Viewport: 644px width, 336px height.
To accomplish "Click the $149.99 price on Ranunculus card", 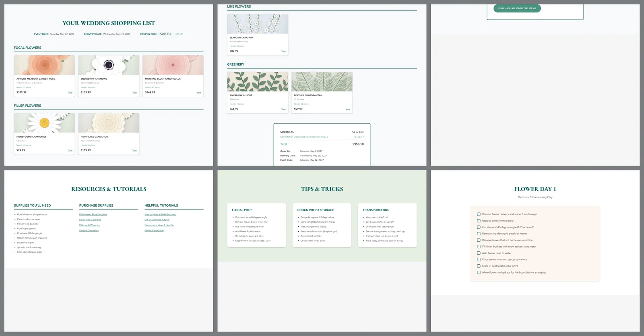I will coord(150,92).
